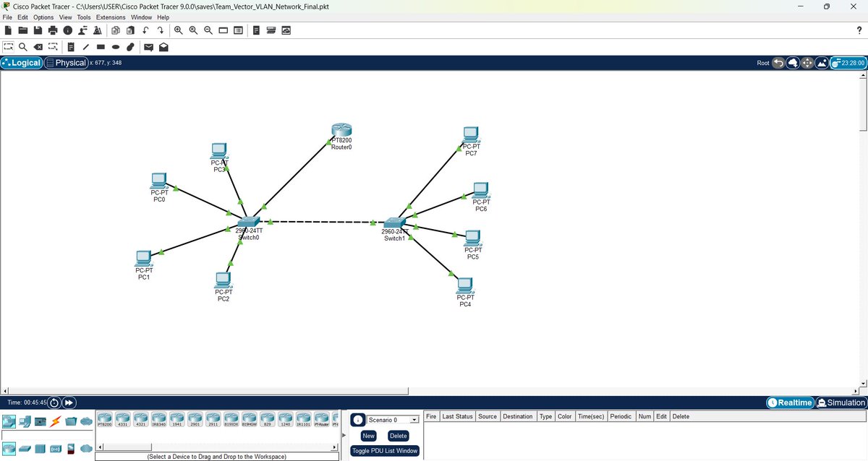
Task: Select the Place Note tool
Action: (72, 47)
